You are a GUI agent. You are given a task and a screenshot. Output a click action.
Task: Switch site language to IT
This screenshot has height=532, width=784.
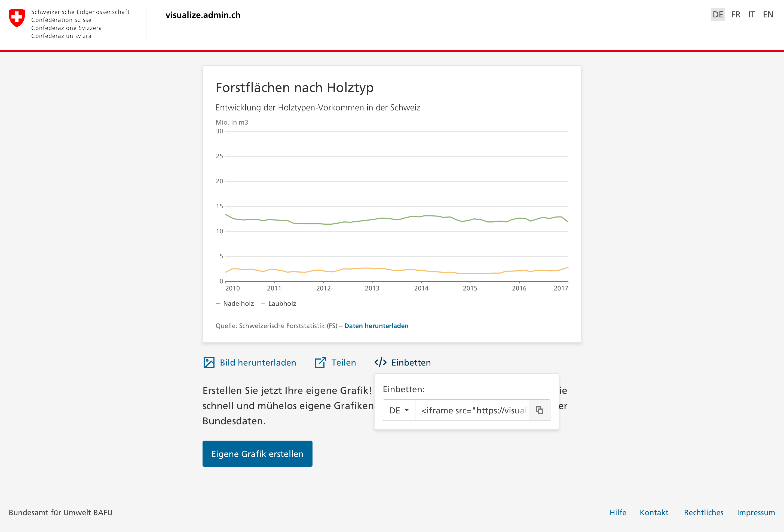751,14
